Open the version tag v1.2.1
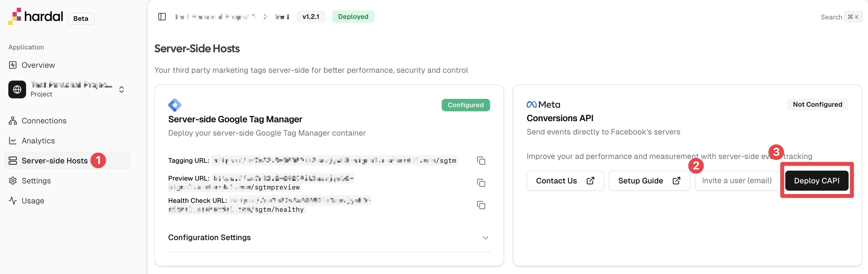Image resolution: width=868 pixels, height=274 pixels. point(310,16)
